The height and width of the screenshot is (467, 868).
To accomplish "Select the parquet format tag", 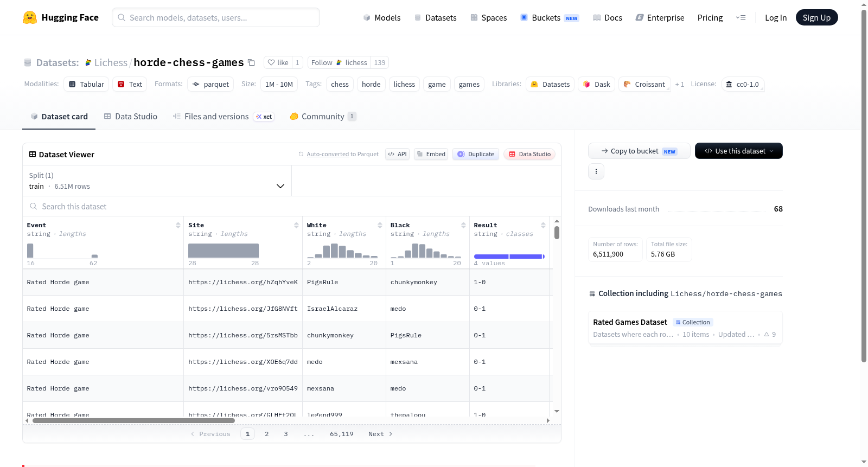I will coord(210,84).
